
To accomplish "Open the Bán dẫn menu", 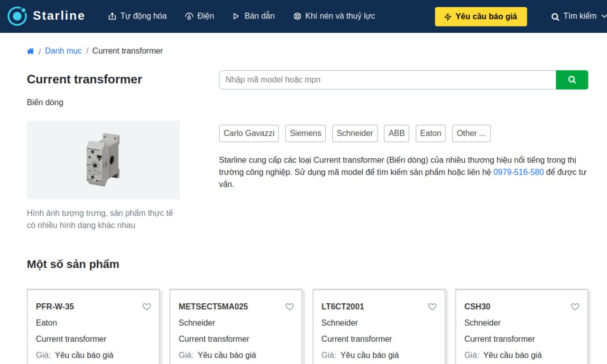I will point(254,16).
